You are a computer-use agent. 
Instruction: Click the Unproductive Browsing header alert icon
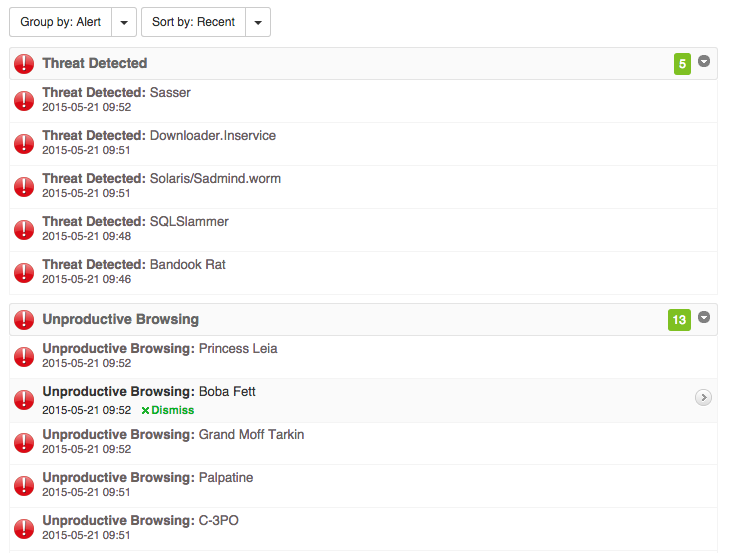click(x=24, y=320)
